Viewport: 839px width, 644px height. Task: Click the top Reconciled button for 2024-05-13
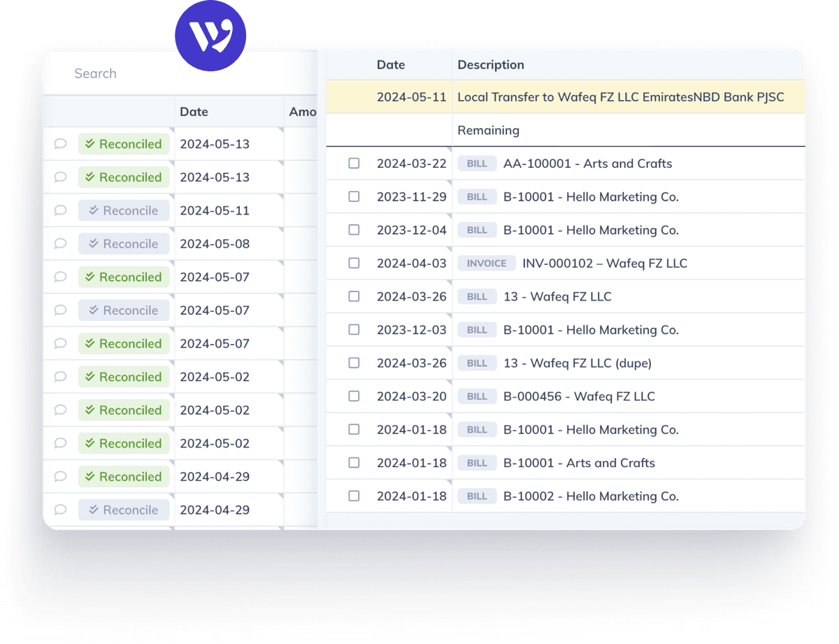124,143
